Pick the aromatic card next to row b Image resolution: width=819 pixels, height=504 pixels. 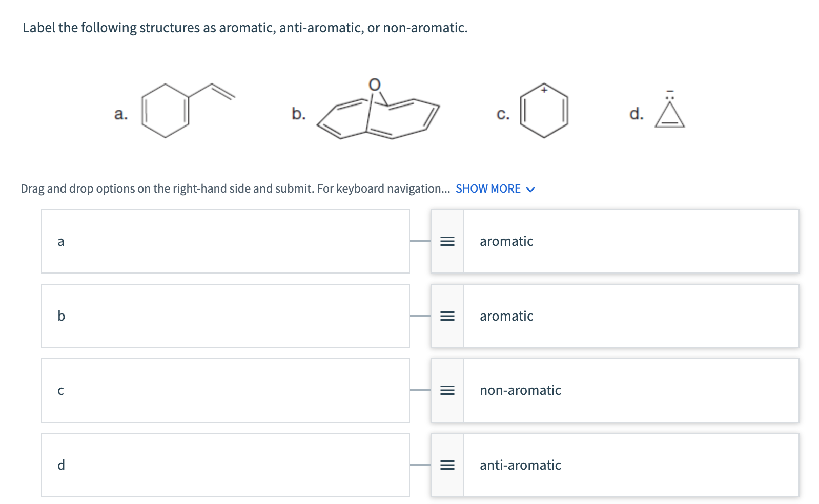(x=630, y=316)
